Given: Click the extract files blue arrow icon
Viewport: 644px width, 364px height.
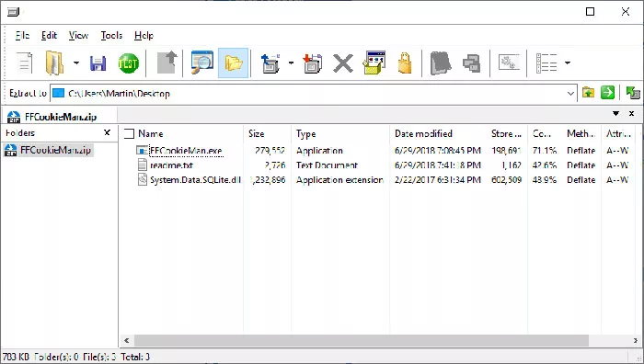Looking at the screenshot, I should point(270,63).
